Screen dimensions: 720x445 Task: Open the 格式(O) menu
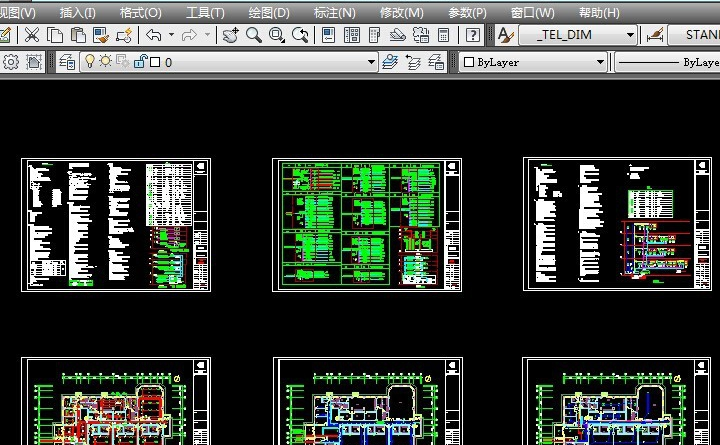pyautogui.click(x=140, y=12)
